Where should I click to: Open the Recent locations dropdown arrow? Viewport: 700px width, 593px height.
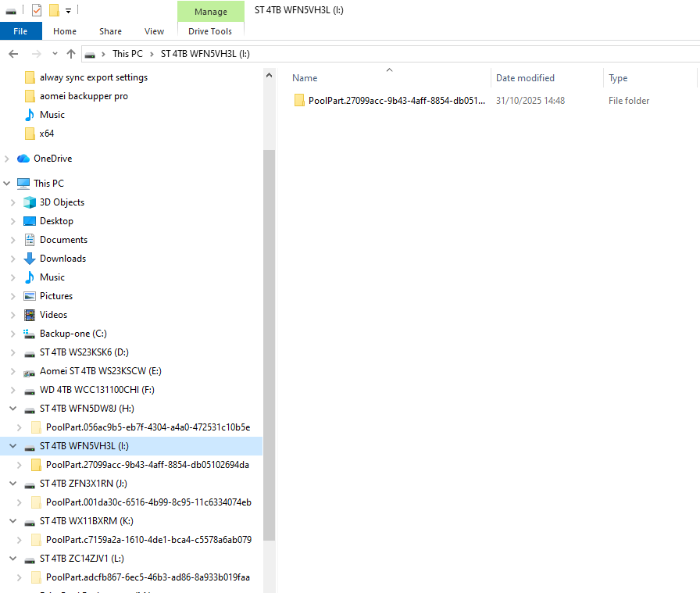(54, 54)
